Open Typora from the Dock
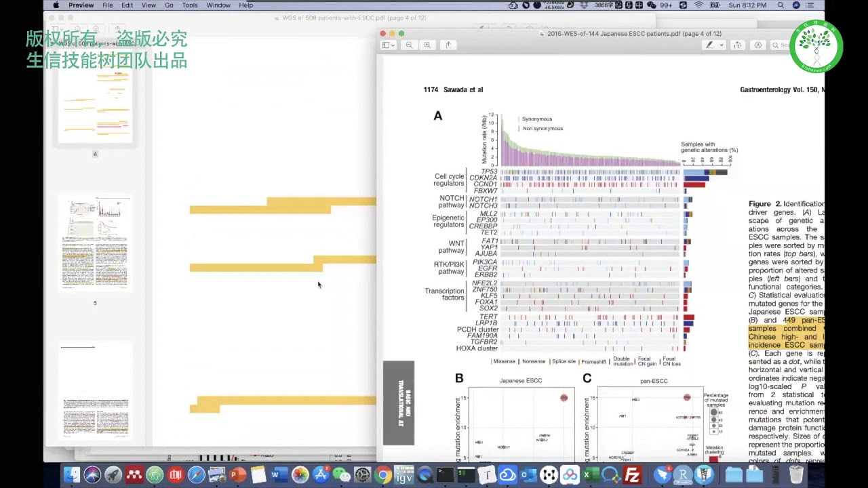The height and width of the screenshot is (488, 868). 486,475
